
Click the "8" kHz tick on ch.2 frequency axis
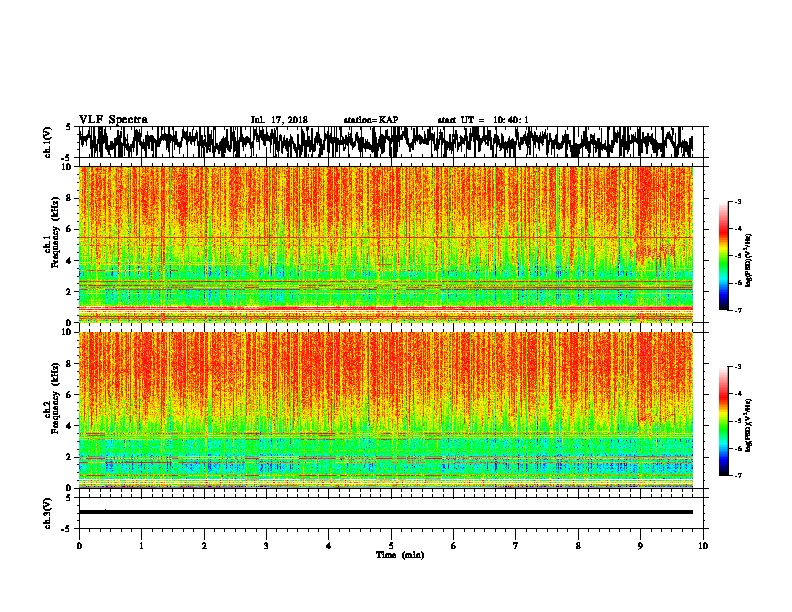(x=71, y=364)
